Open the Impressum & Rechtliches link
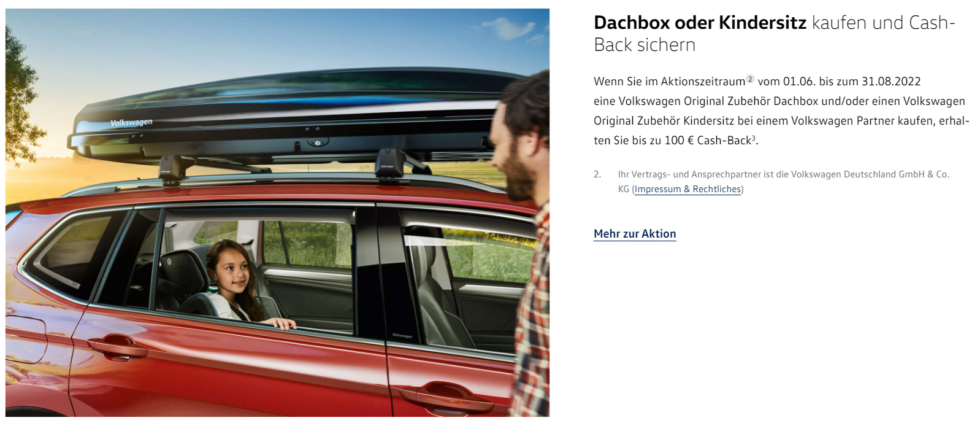 click(687, 189)
